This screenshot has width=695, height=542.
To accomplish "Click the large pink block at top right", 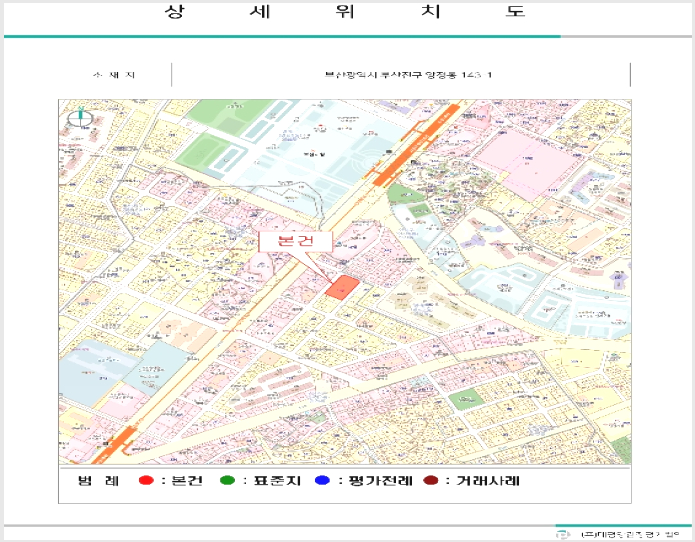I will (x=528, y=164).
